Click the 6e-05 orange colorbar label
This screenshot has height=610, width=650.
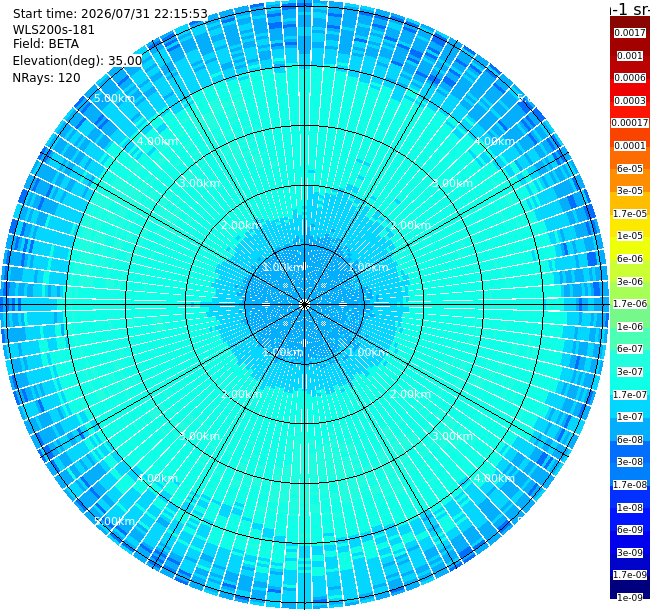point(630,169)
